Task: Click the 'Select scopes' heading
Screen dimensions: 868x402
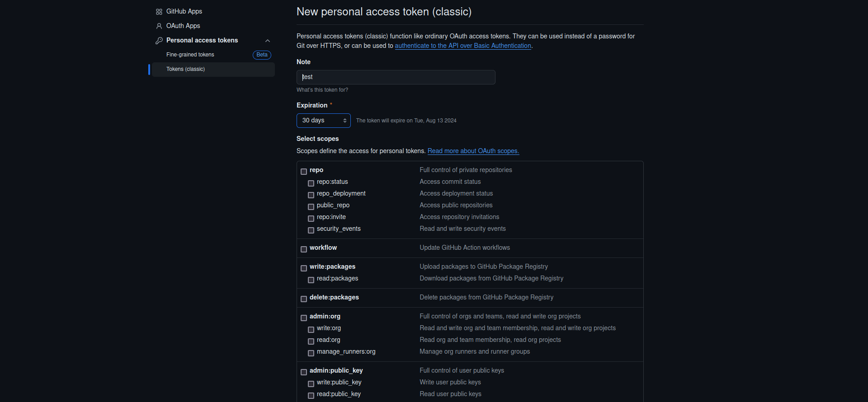Action: pyautogui.click(x=317, y=139)
